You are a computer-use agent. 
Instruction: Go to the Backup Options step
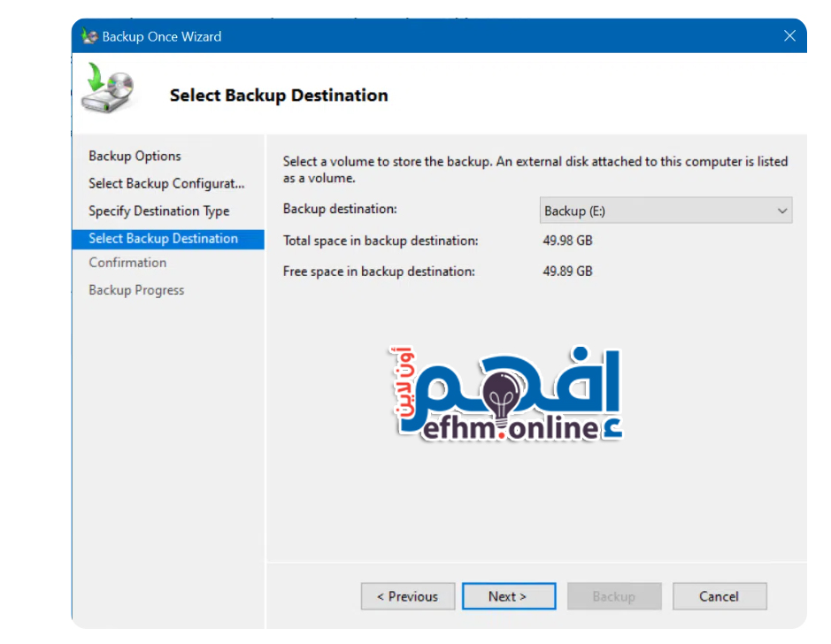point(135,156)
